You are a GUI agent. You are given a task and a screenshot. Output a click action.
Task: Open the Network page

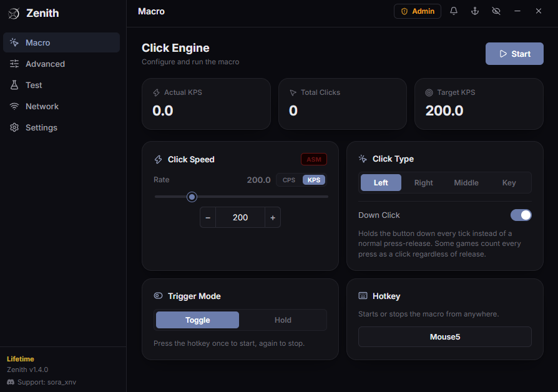pos(62,106)
